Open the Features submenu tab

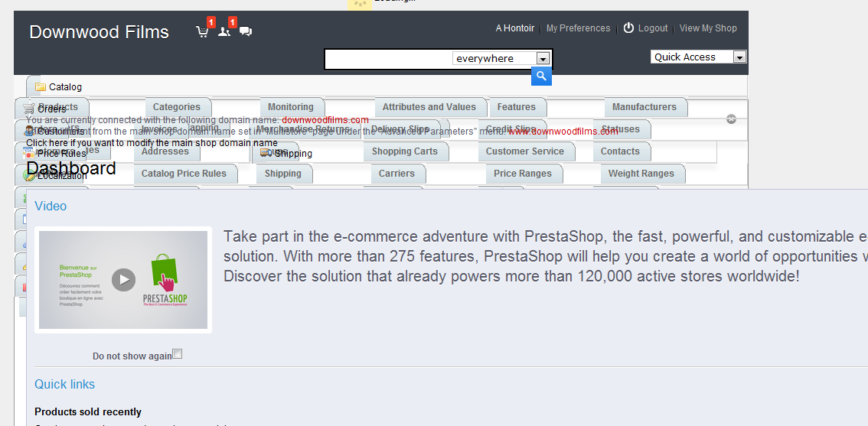click(x=518, y=107)
